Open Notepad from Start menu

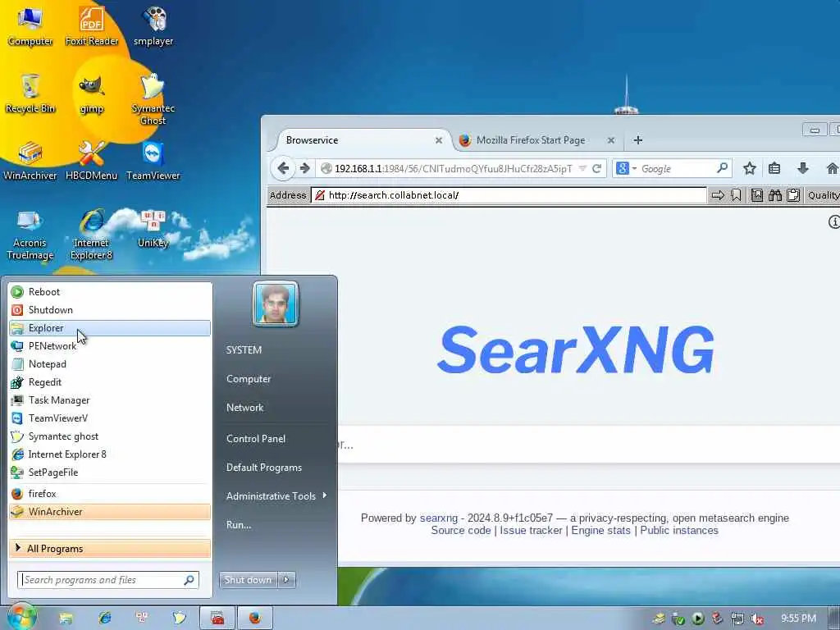click(x=110, y=363)
